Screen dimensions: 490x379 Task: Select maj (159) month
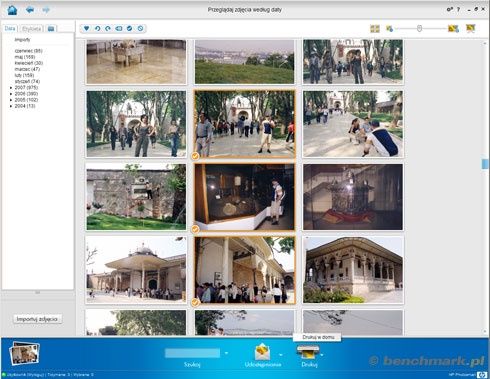[25, 57]
